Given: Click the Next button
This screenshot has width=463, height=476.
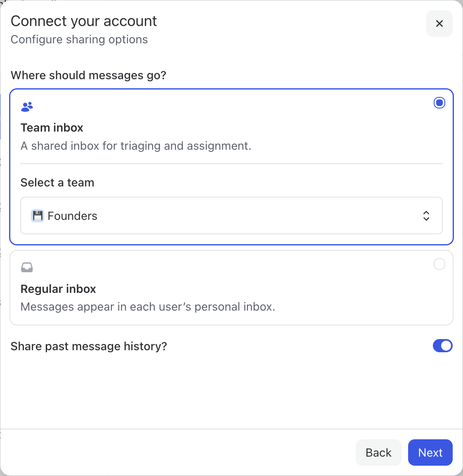Looking at the screenshot, I should coord(430,452).
